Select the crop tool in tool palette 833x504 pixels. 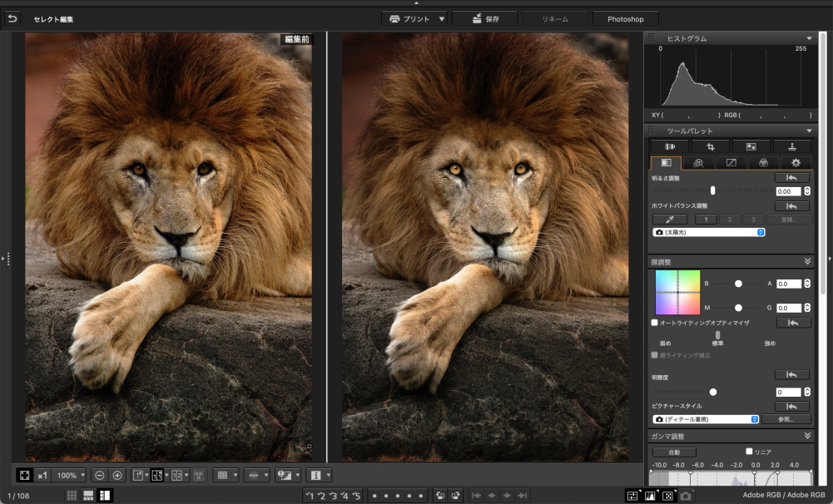pos(710,146)
